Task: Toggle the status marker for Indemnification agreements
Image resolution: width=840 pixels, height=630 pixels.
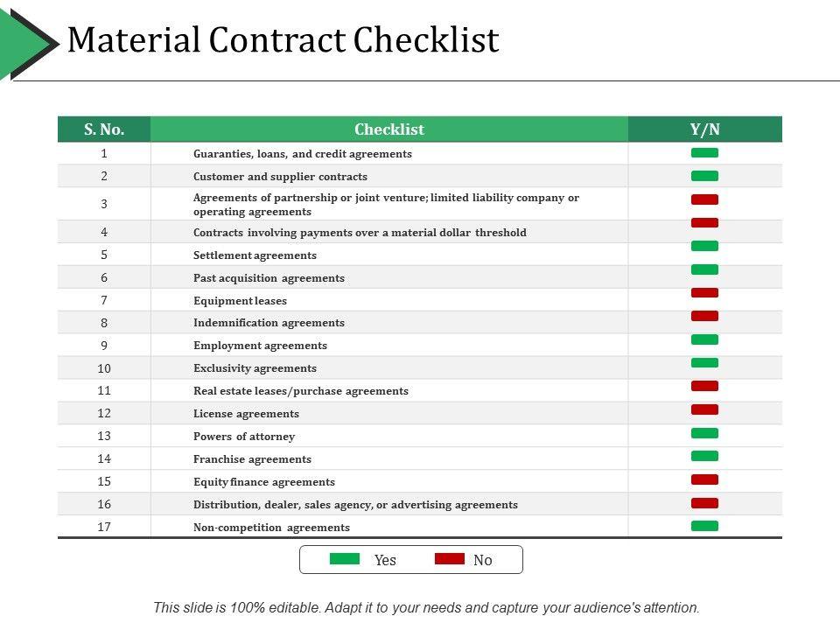Action: (x=704, y=316)
